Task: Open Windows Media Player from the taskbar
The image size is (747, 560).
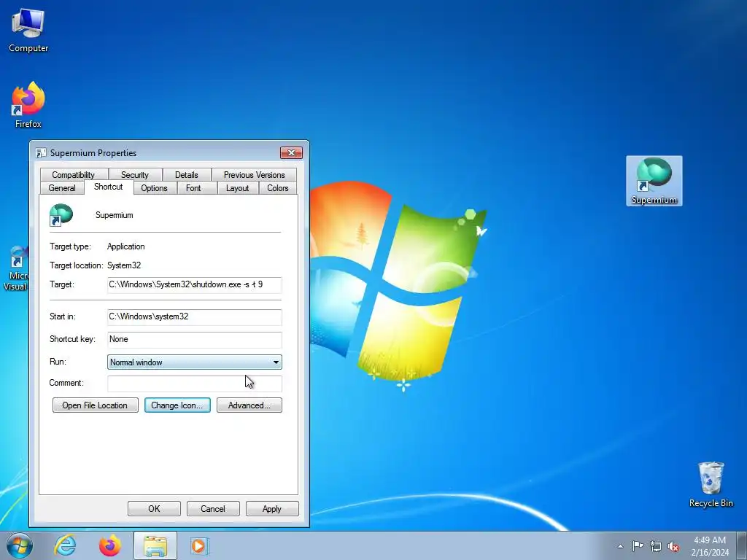Action: (x=199, y=545)
